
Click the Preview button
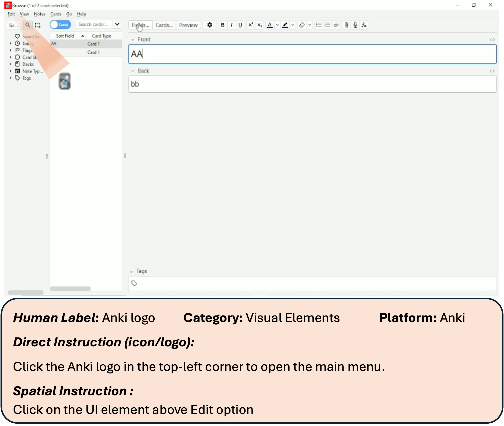click(x=188, y=25)
